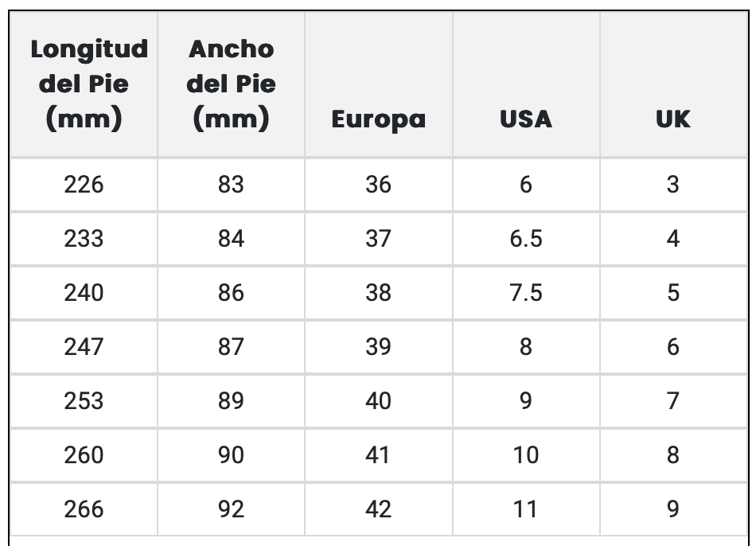756x546 pixels.
Task: Click the Ancho del Pie column header
Action: click(x=231, y=84)
